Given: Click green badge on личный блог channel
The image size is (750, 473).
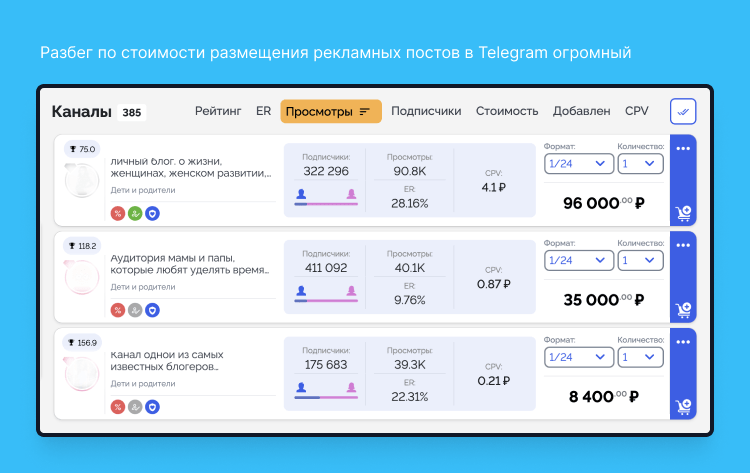Looking at the screenshot, I should click(135, 213).
